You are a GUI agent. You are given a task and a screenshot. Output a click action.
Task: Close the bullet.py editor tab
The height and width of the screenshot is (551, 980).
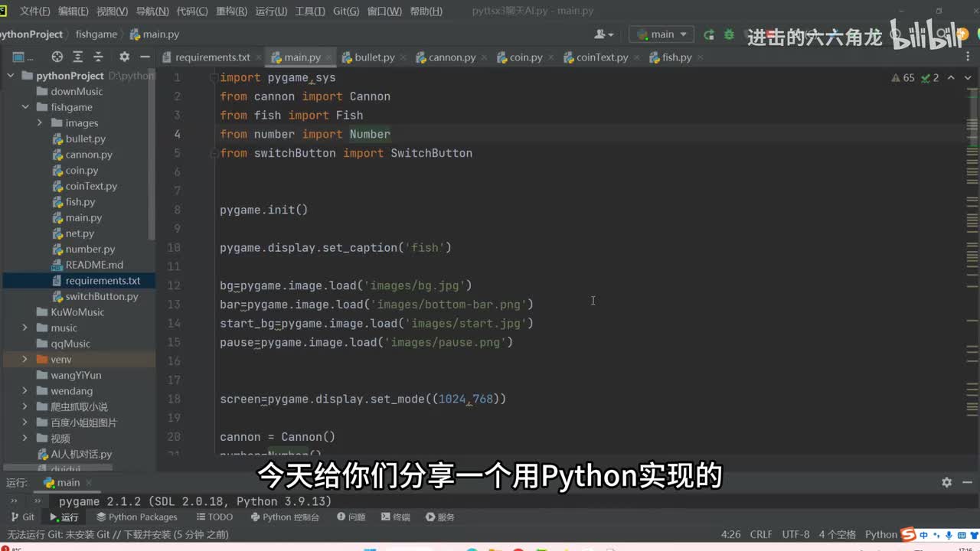pos(404,57)
